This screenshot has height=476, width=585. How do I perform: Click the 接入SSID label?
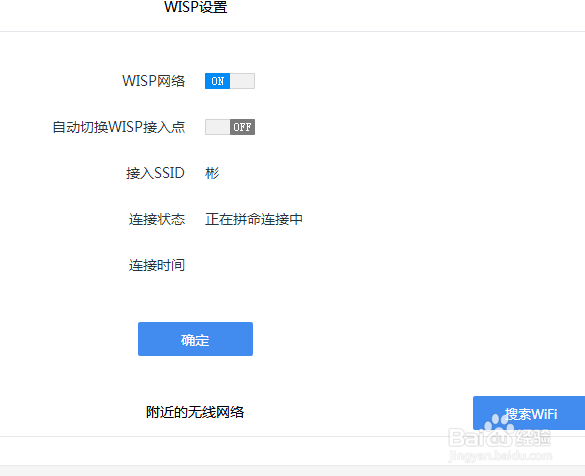155,173
